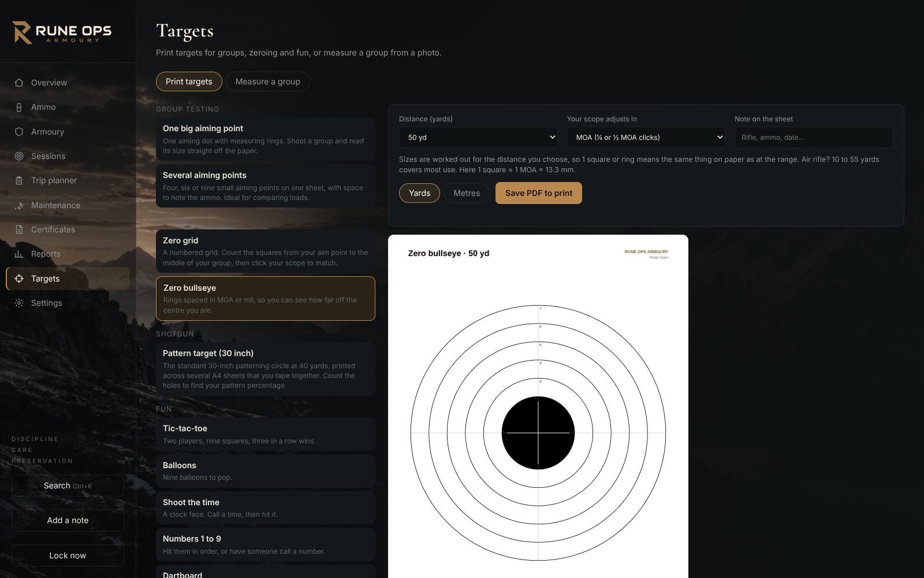Viewport: 924px width, 578px height.
Task: Click the Settings gear icon
Action: 19,303
